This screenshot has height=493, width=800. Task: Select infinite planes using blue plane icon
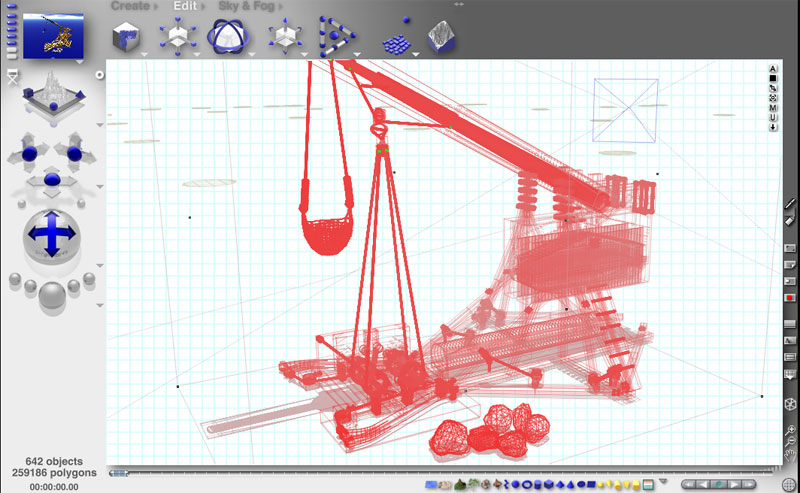[431, 484]
